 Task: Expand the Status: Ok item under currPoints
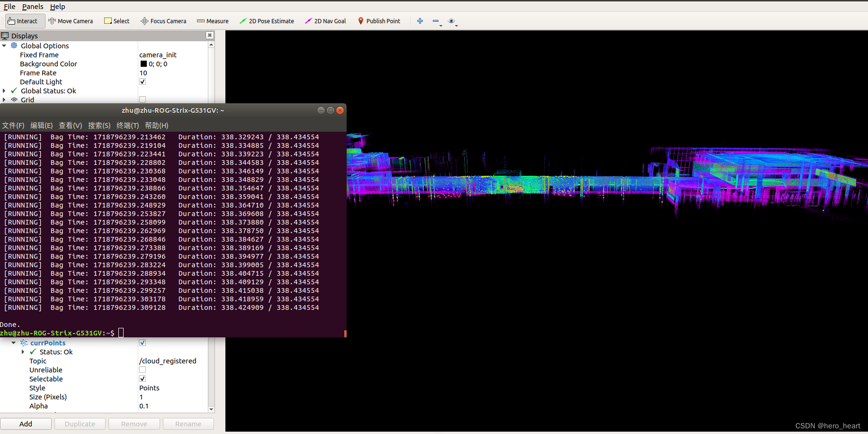[23, 352]
